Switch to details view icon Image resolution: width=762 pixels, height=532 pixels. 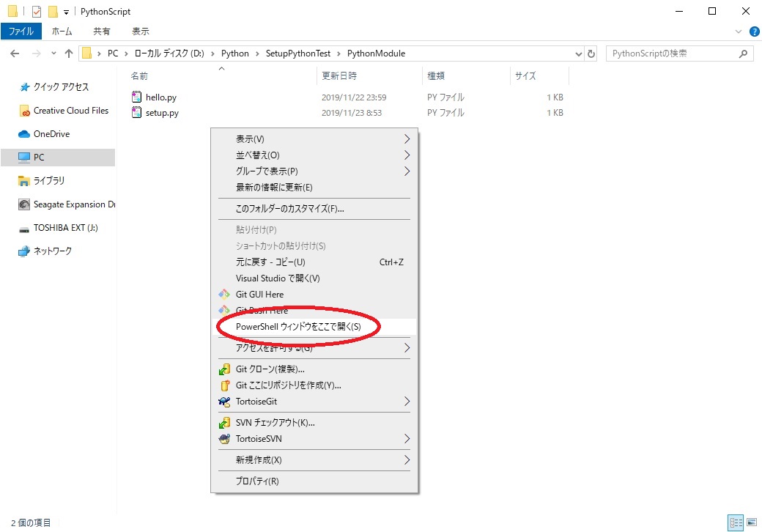pos(736,522)
